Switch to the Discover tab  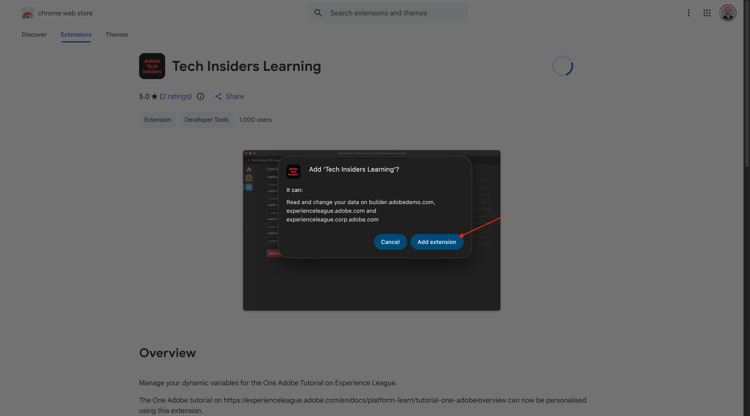[34, 34]
